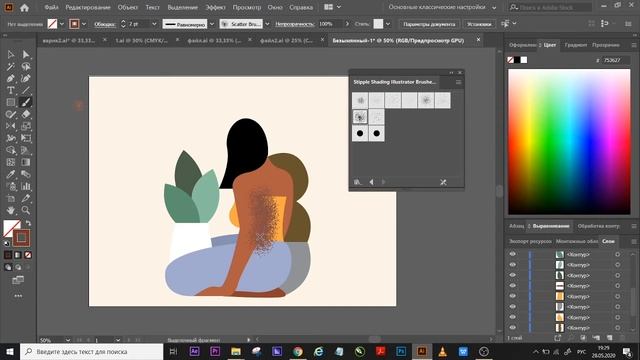Open the Файл menu
Screen dimensions: 640x360
(51, 7)
